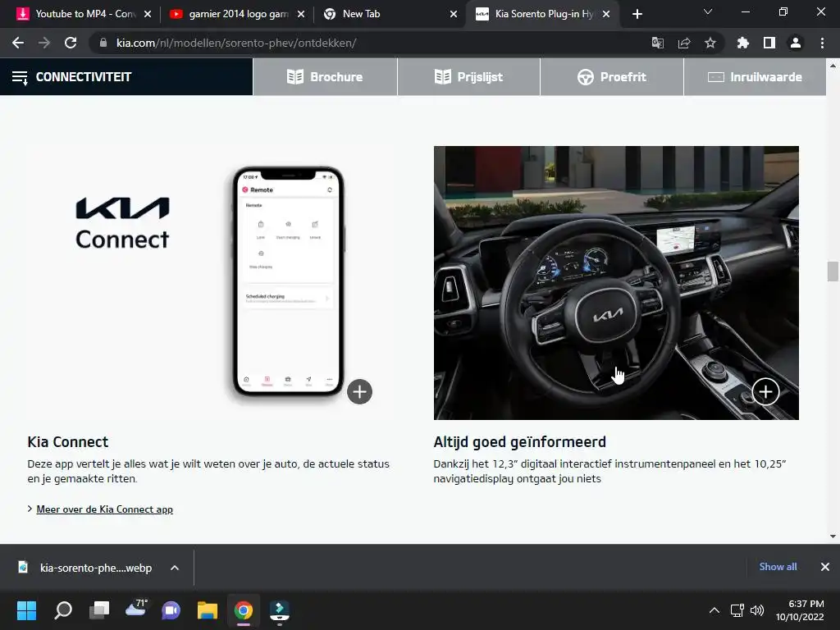Click the phone showing Kia Connect app
Screen dimensions: 840x630
click(288, 282)
